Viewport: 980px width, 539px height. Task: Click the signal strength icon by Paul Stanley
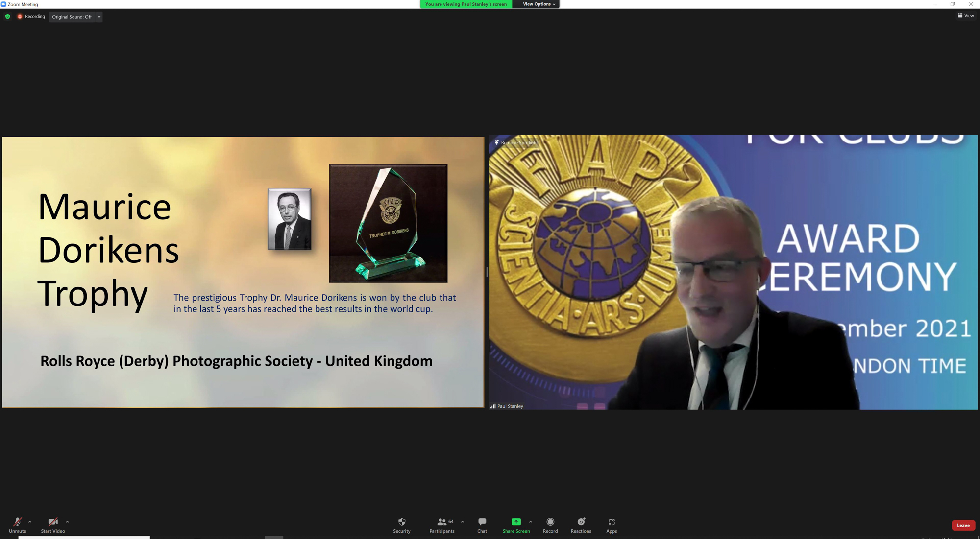[493, 406]
